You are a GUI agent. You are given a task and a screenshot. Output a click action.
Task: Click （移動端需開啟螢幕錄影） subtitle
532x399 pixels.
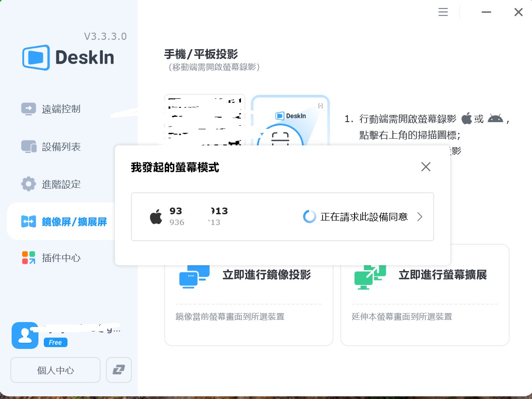pyautogui.click(x=214, y=67)
